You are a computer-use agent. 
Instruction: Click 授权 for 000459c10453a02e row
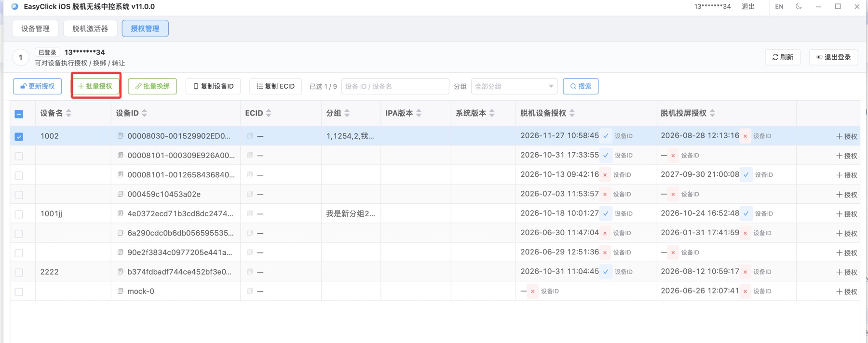(x=847, y=195)
